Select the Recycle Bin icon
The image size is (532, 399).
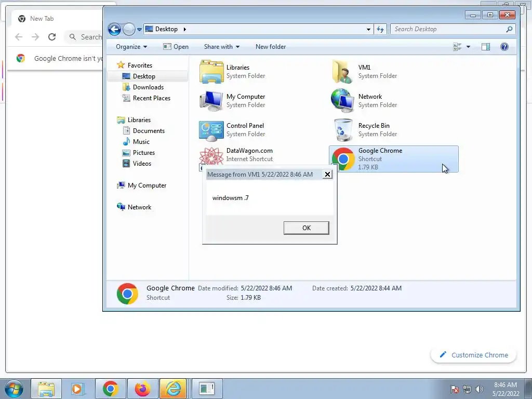343,130
